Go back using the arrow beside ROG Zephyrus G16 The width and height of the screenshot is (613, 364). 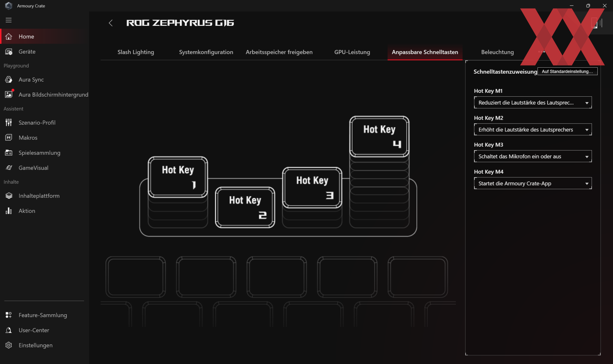pos(110,23)
